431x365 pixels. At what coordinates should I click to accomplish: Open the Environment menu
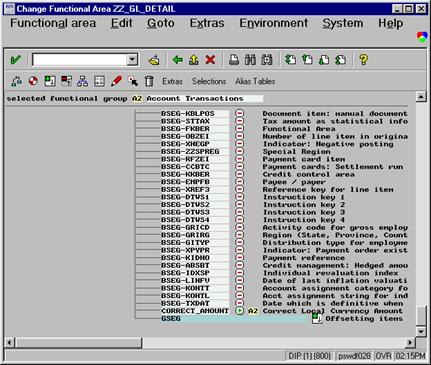[x=274, y=23]
